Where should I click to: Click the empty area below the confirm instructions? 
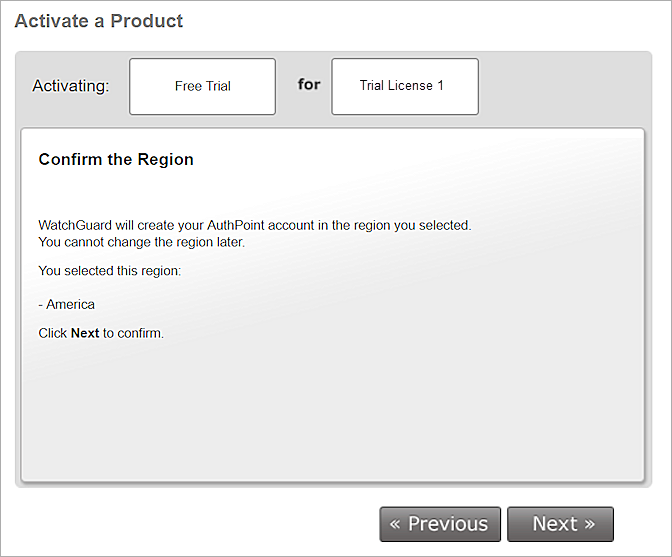pos(330,410)
